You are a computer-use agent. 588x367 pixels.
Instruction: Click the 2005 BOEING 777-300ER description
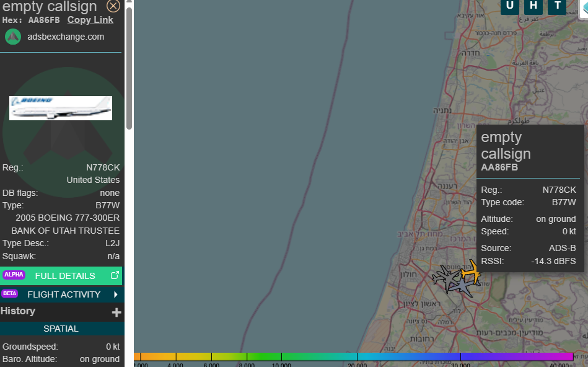(68, 218)
